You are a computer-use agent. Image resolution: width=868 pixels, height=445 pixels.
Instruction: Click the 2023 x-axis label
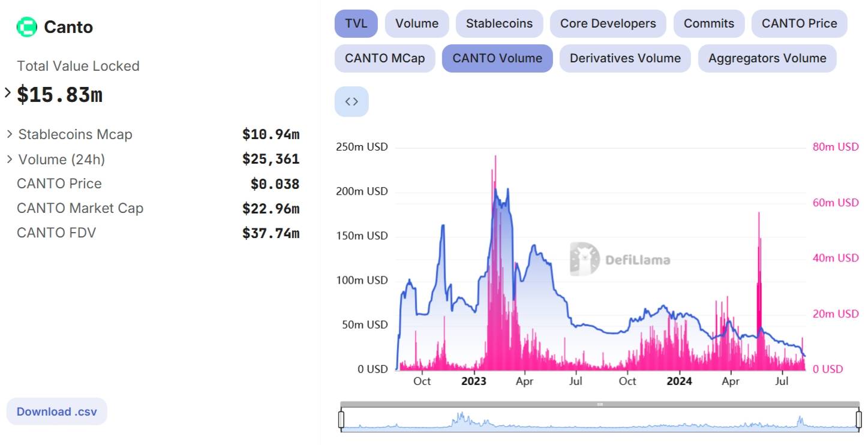474,381
